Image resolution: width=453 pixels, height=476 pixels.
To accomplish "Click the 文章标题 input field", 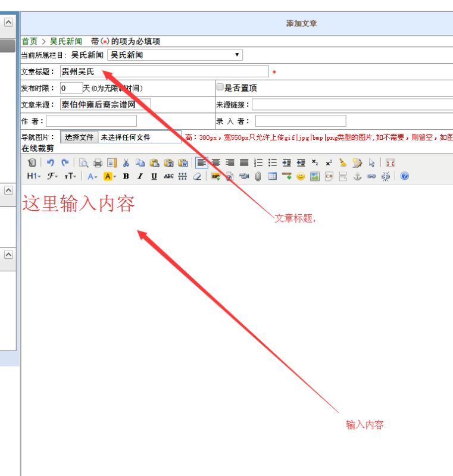I will pyautogui.click(x=164, y=71).
